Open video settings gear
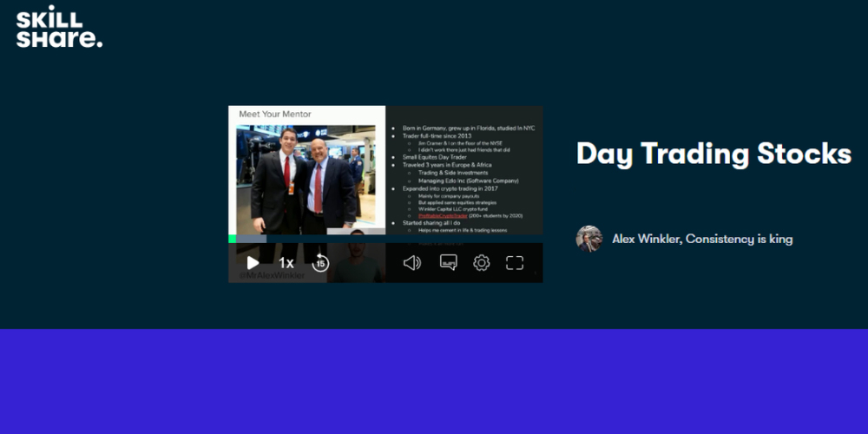The width and height of the screenshot is (868, 434). coord(482,263)
